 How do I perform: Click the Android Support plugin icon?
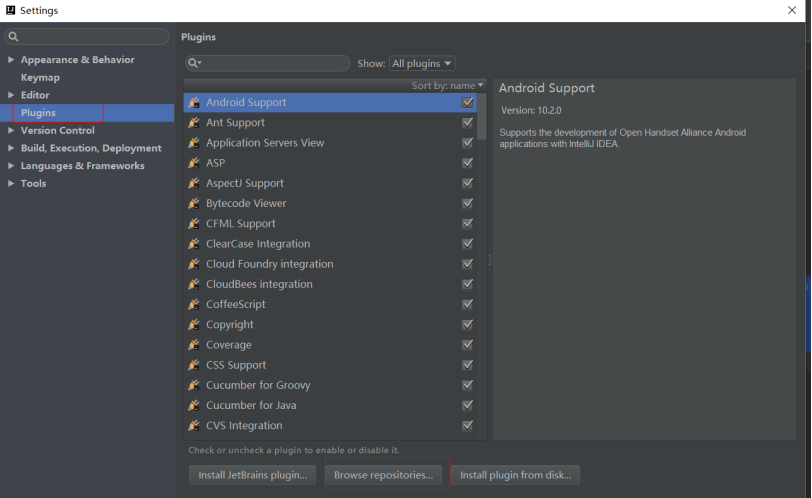coord(194,102)
